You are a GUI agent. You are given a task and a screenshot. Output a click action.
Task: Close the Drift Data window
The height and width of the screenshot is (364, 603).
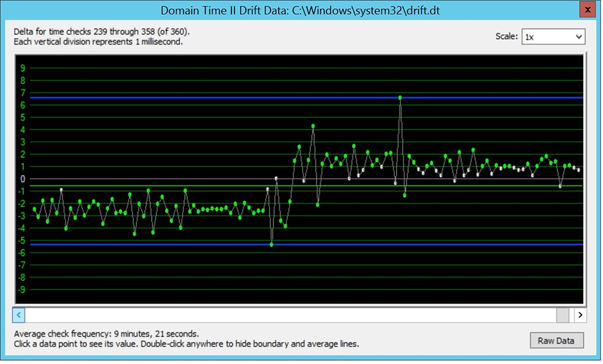tap(588, 10)
